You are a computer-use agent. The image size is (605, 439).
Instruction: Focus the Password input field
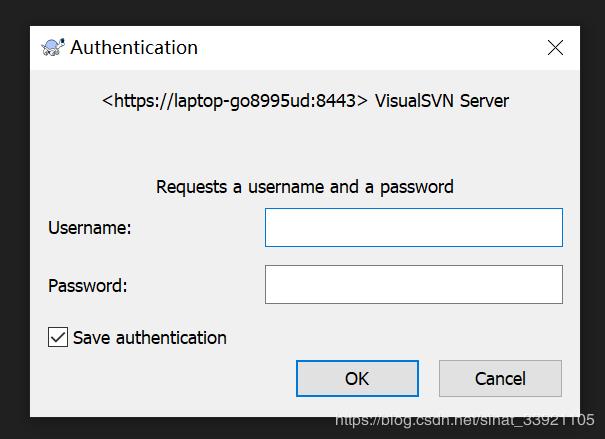click(413, 285)
